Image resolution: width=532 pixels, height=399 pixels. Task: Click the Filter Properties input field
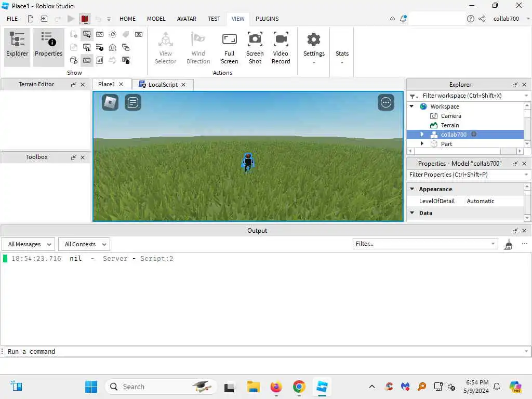click(x=469, y=175)
